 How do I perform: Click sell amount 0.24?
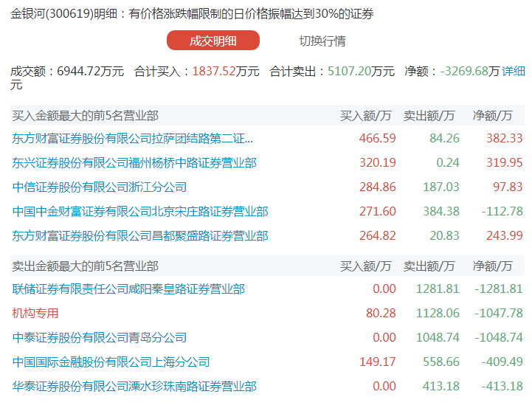[448, 162]
